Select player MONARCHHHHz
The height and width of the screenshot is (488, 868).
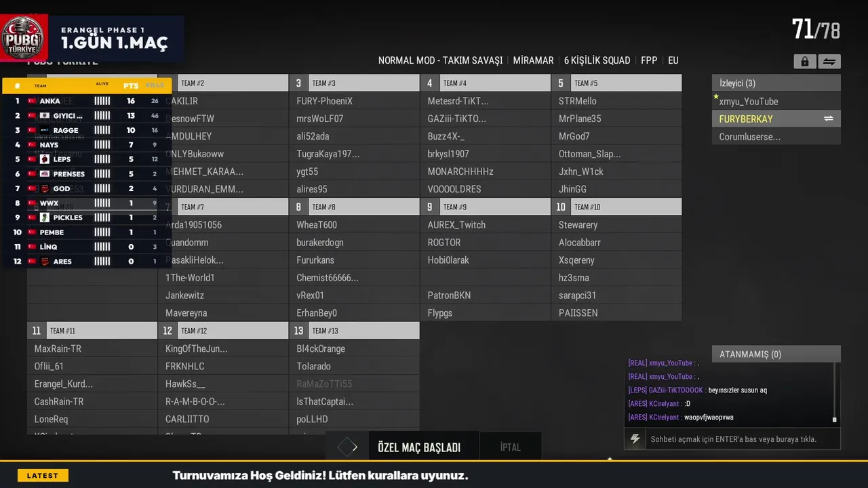(x=486, y=171)
